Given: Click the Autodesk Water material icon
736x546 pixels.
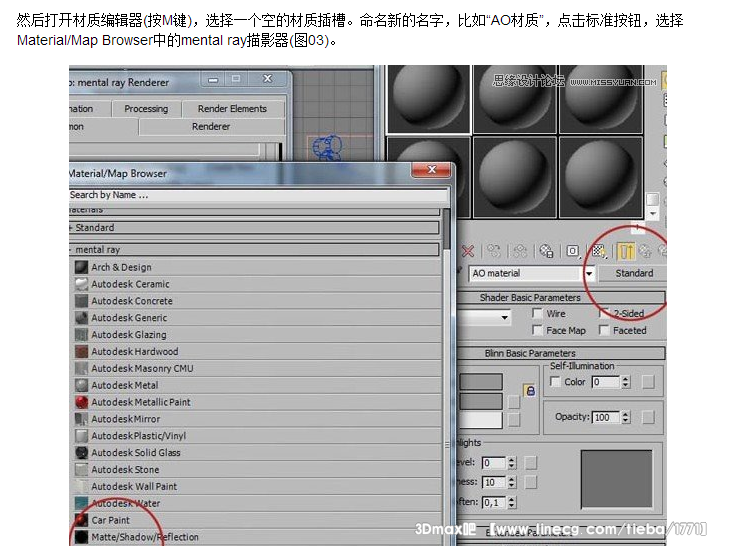Looking at the screenshot, I should (x=82, y=503).
